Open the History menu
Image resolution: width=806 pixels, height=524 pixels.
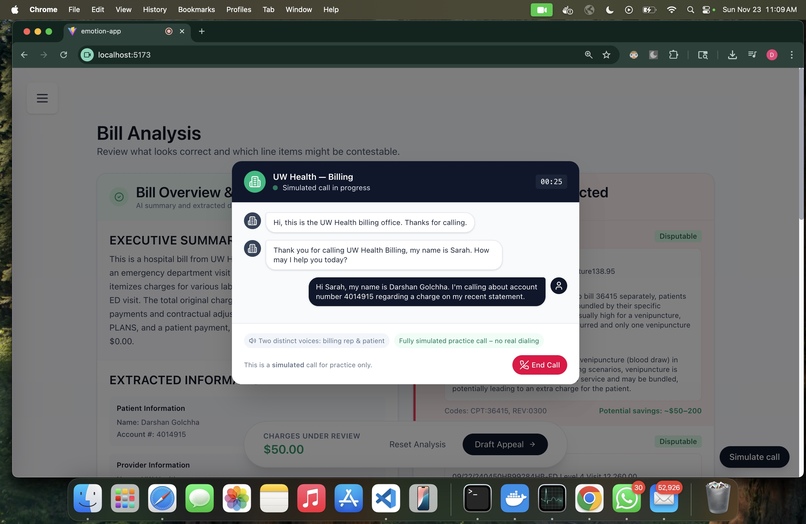(155, 9)
